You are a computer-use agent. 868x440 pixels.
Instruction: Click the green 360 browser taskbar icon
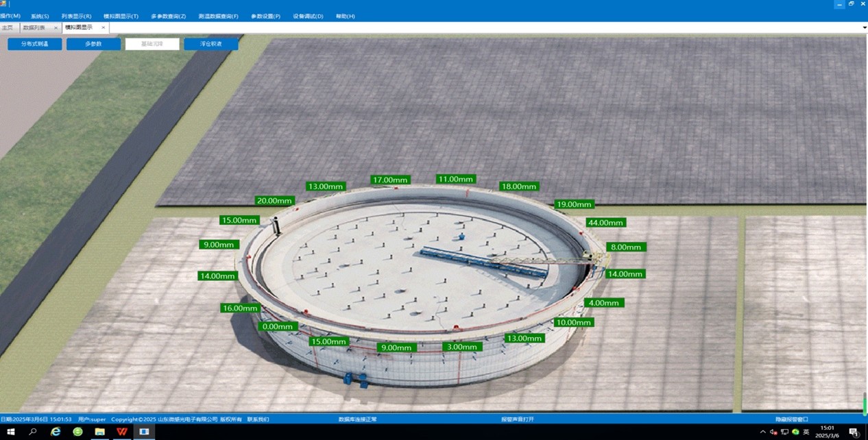click(77, 432)
